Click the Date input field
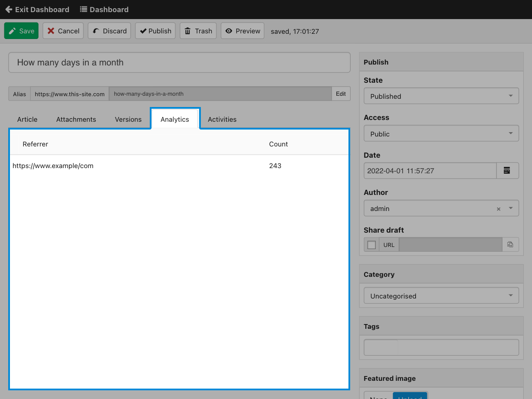Image resolution: width=532 pixels, height=399 pixels. 430,171
